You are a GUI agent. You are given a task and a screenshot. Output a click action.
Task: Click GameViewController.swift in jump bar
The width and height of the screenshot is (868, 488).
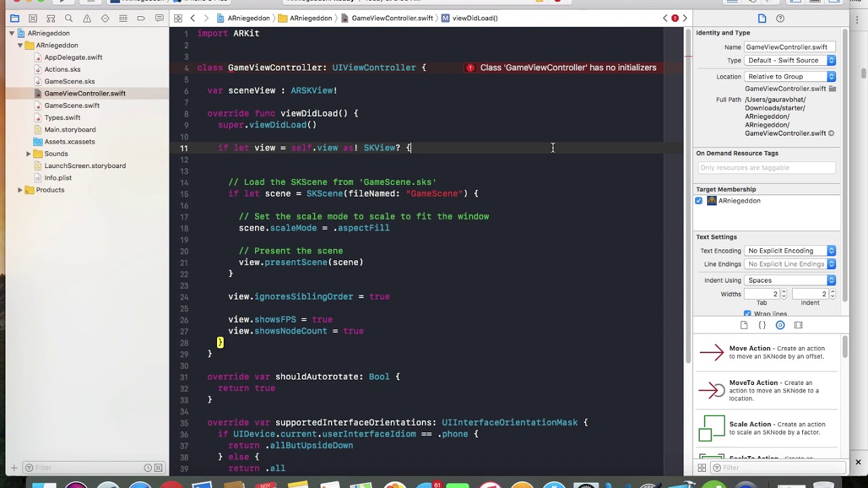coord(387,18)
